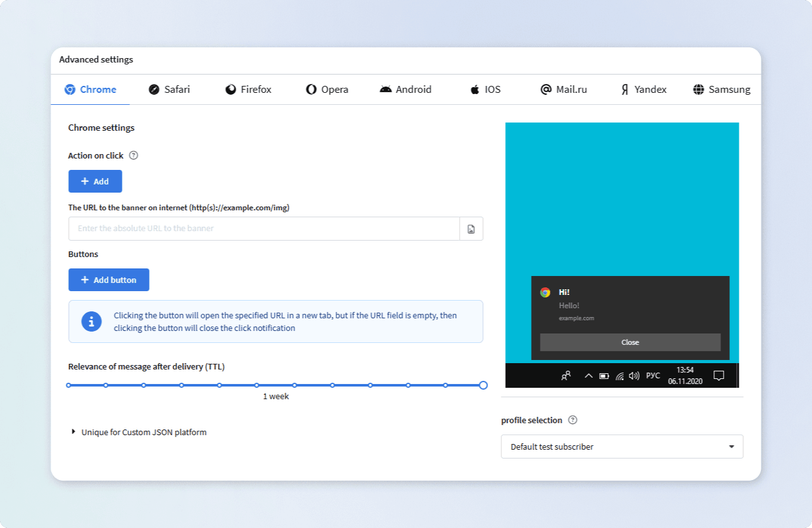Switch to the IOS tab
Screen dimensions: 812x528
[x=485, y=90]
